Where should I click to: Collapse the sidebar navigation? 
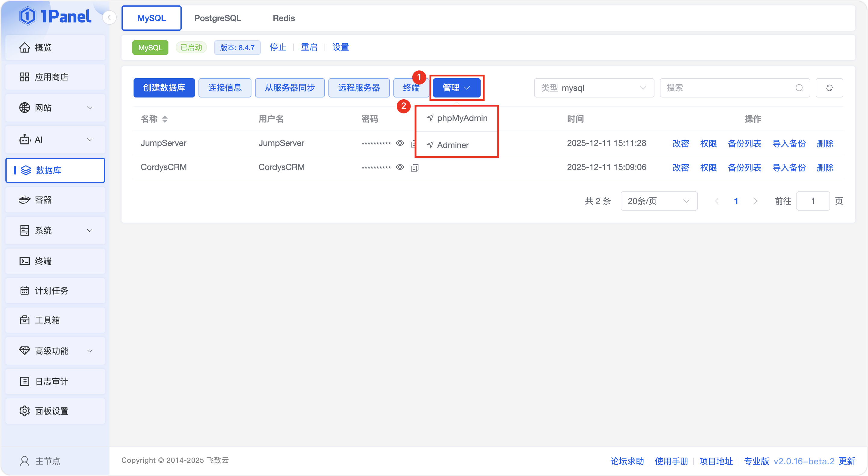[x=109, y=17]
